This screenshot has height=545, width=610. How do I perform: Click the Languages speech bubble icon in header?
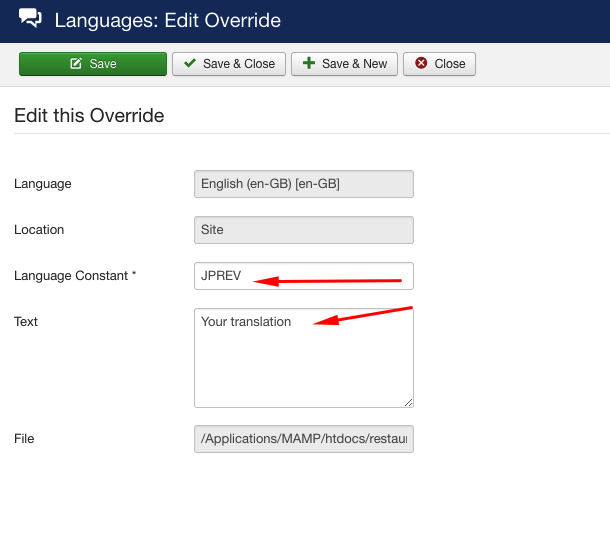pos(31,19)
